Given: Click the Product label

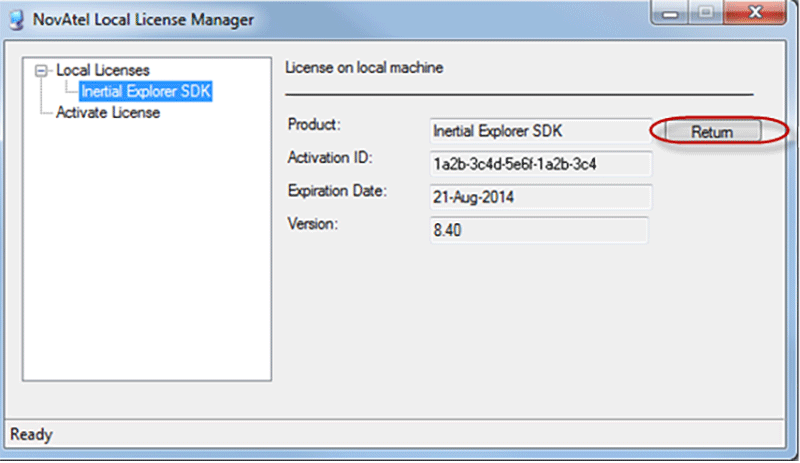Looking at the screenshot, I should (x=314, y=125).
